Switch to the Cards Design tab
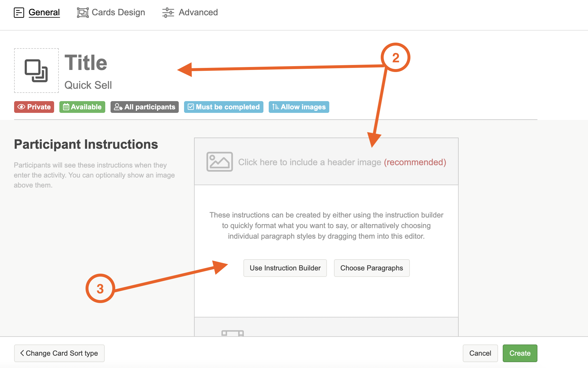Image resolution: width=588 pixels, height=368 pixels. coord(118,13)
